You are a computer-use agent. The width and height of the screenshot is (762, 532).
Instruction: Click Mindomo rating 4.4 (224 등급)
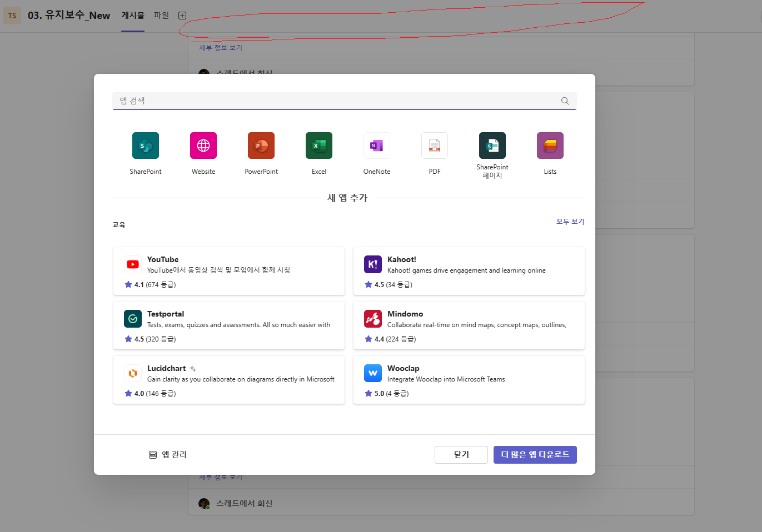[x=390, y=339]
